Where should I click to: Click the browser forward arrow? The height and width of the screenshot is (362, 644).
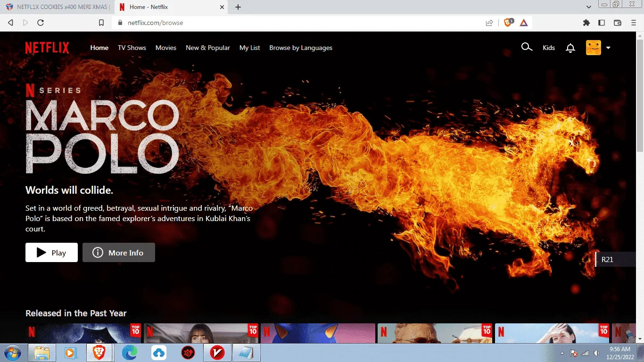pyautogui.click(x=25, y=23)
